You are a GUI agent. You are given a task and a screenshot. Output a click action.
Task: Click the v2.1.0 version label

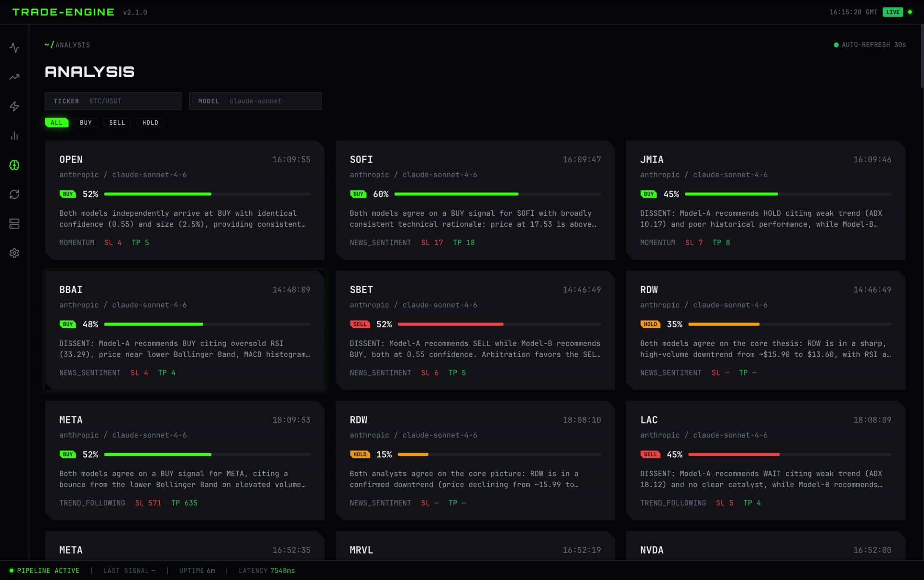[135, 13]
